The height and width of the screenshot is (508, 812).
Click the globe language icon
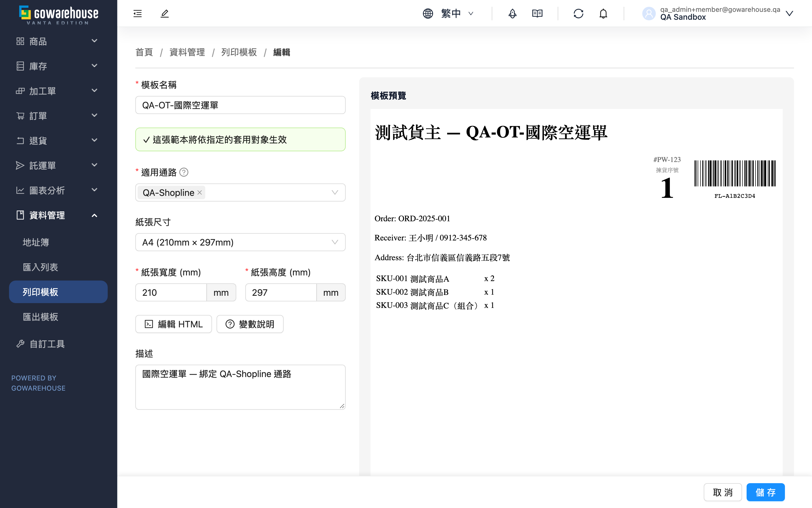tap(428, 14)
